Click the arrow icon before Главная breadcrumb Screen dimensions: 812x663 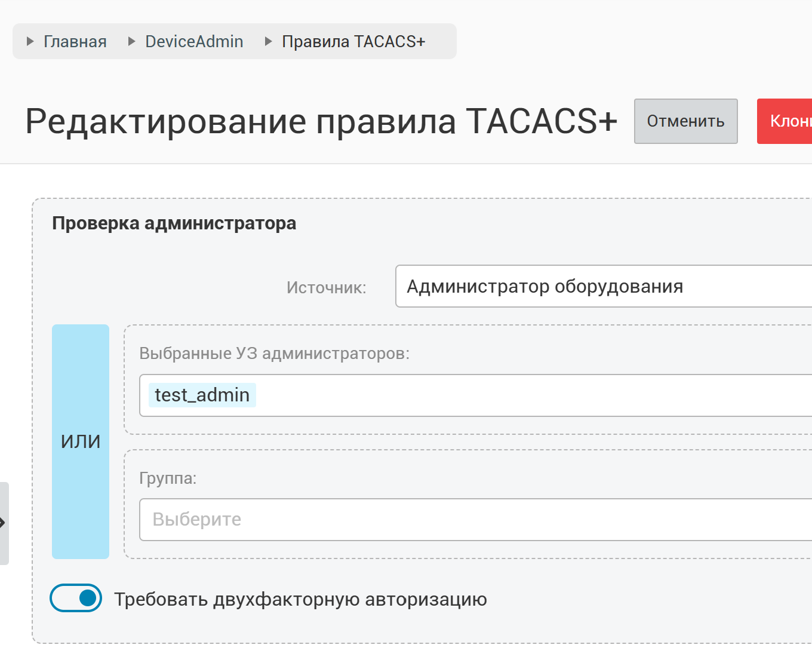[x=30, y=41]
